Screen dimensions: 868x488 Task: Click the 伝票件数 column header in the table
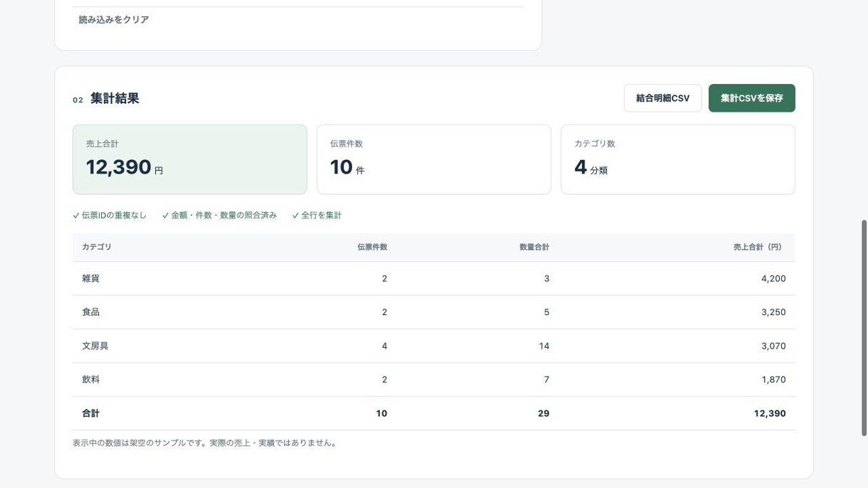tap(372, 247)
